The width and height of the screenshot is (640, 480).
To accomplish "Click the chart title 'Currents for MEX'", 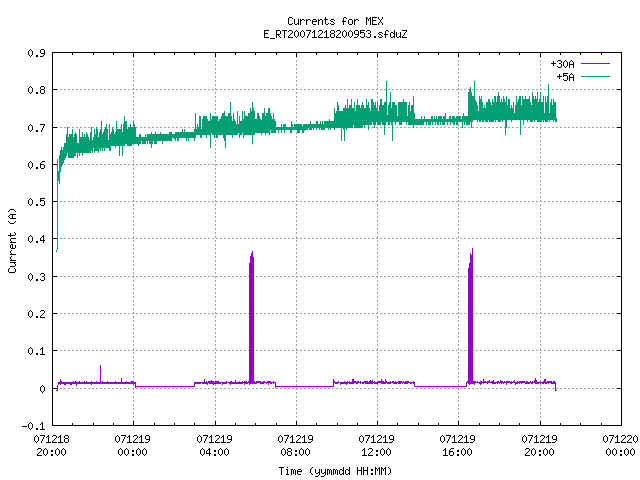I will [335, 21].
